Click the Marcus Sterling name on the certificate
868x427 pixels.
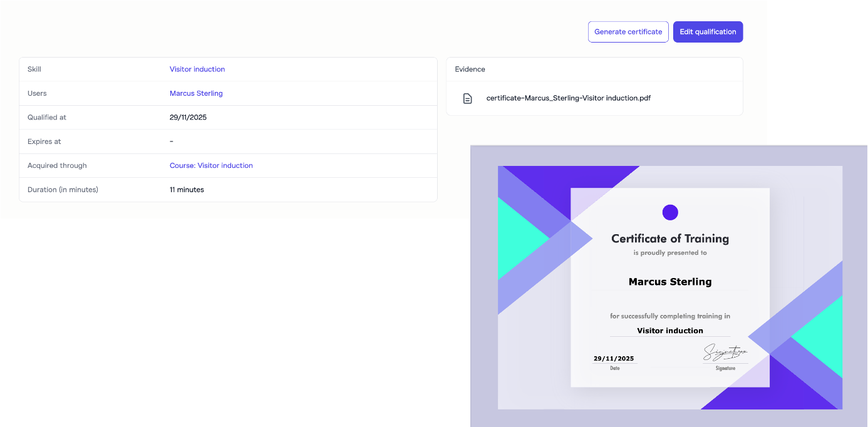669,282
